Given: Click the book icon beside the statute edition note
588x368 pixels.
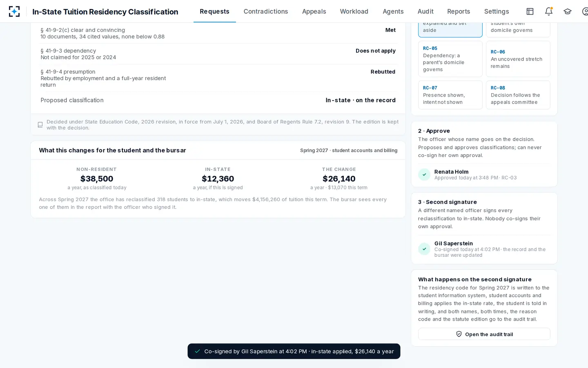Looking at the screenshot, I should [40, 125].
